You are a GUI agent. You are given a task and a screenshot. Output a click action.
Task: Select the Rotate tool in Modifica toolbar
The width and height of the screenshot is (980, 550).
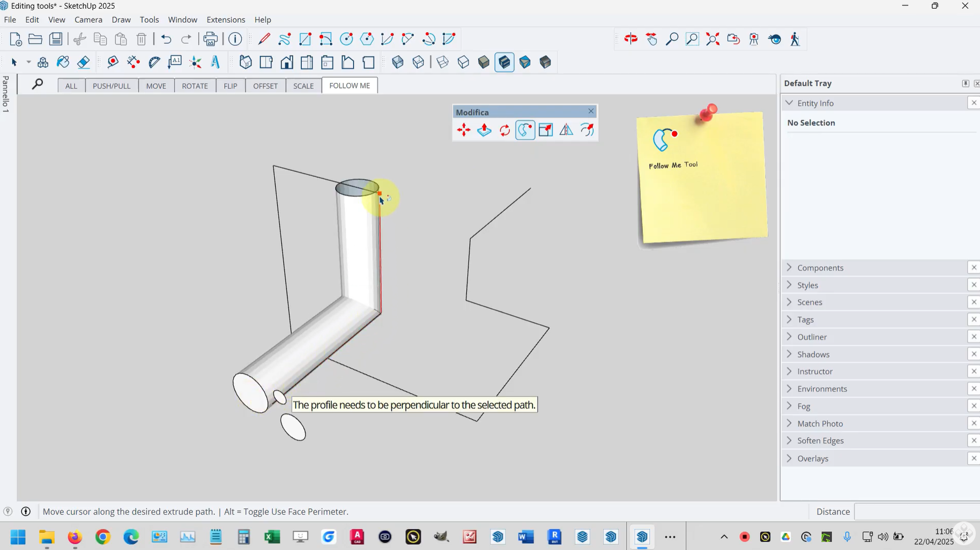(504, 130)
